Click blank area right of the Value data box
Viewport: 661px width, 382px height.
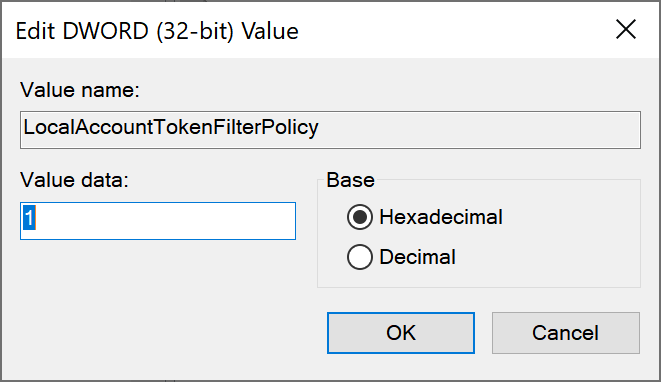click(306, 221)
